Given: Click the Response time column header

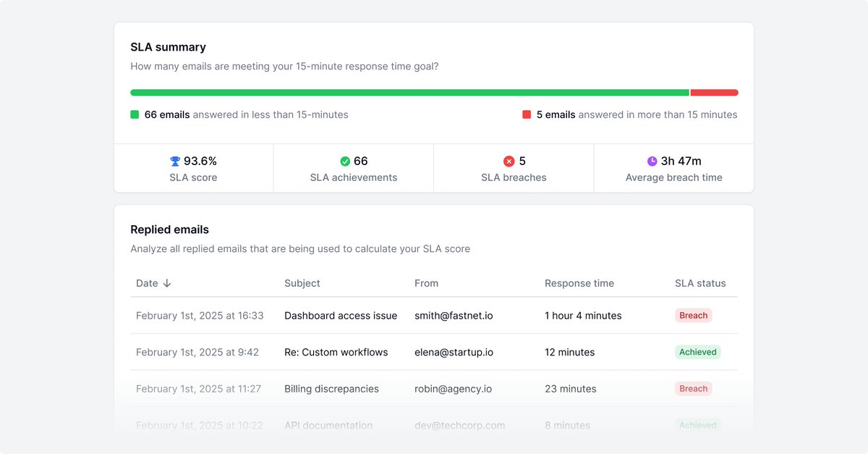Looking at the screenshot, I should tap(579, 283).
